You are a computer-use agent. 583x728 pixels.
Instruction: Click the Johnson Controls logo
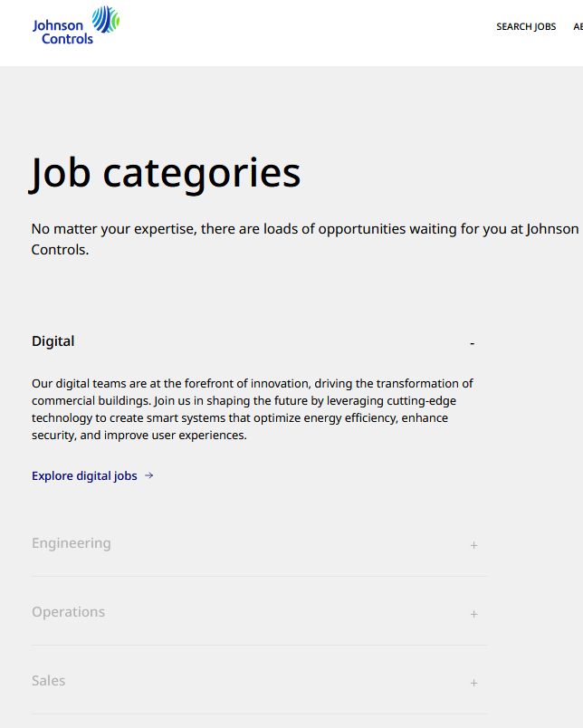click(76, 24)
